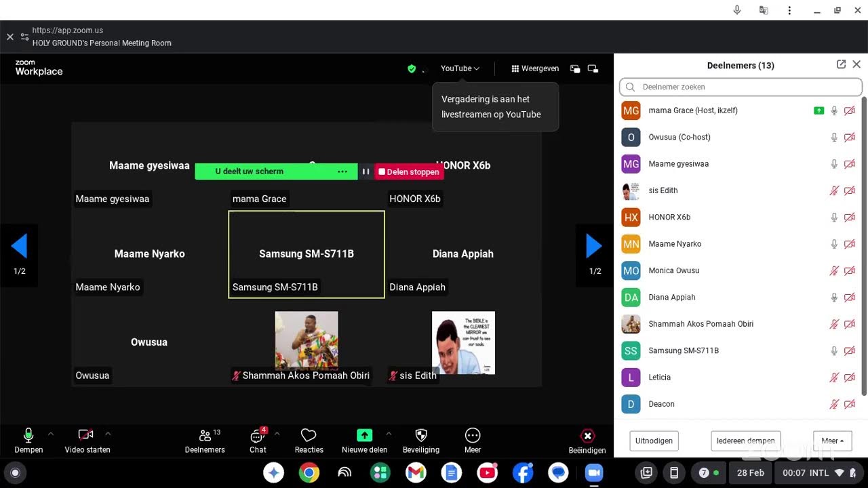Unmute Leticia's microphone in participant list

[x=834, y=378]
